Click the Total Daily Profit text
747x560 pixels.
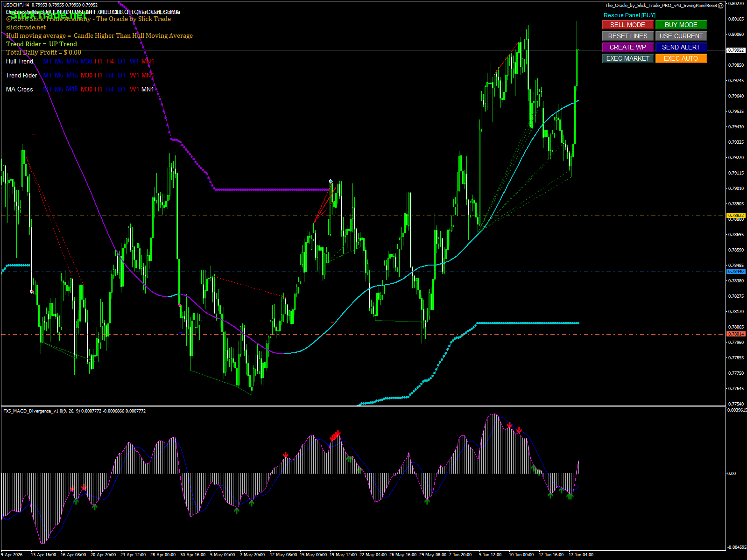[x=43, y=52]
